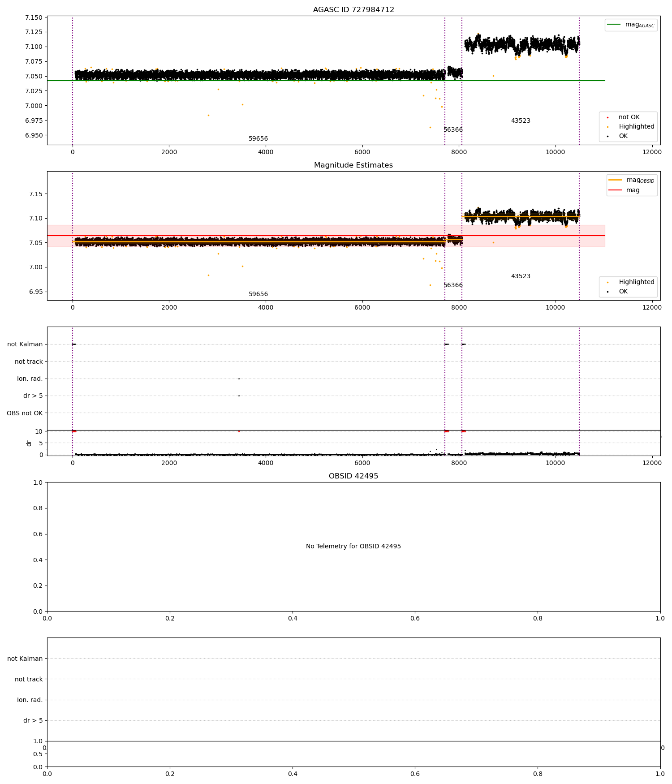This screenshot has width=672, height=784.
Task: Select the green mag AGASC legend line
Action: 614,25
